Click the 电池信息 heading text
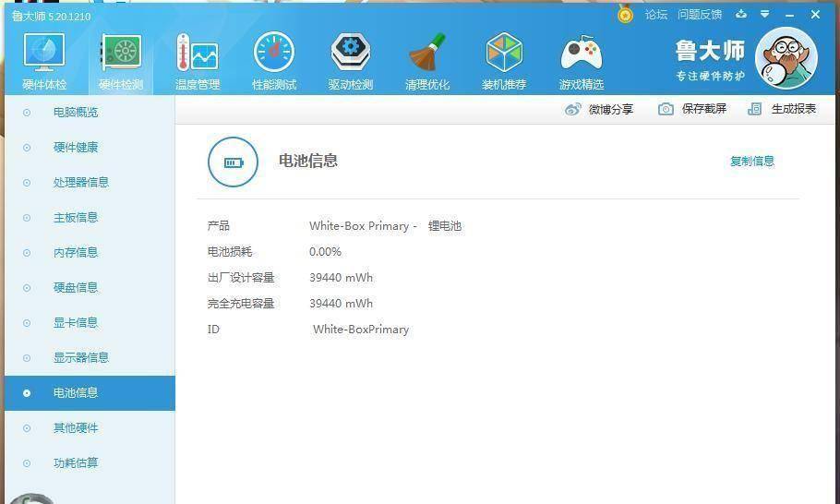Viewport: 840px width, 504px height. point(308,161)
